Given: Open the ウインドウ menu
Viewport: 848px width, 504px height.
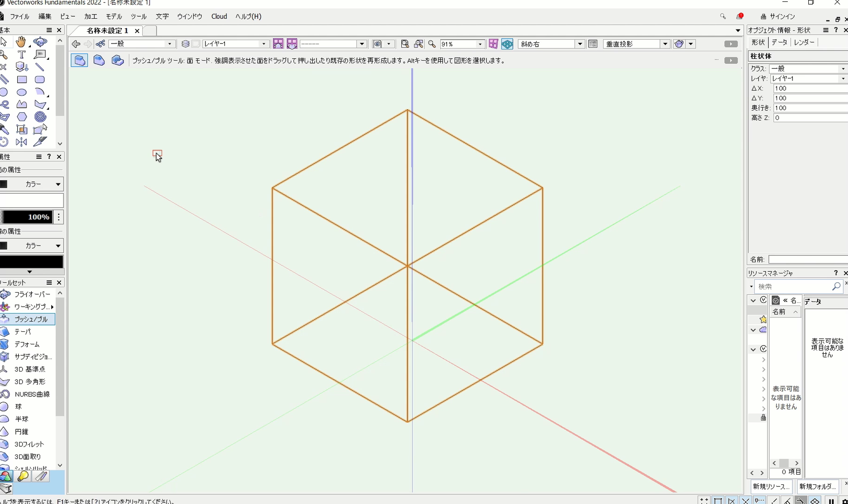Looking at the screenshot, I should (x=189, y=16).
